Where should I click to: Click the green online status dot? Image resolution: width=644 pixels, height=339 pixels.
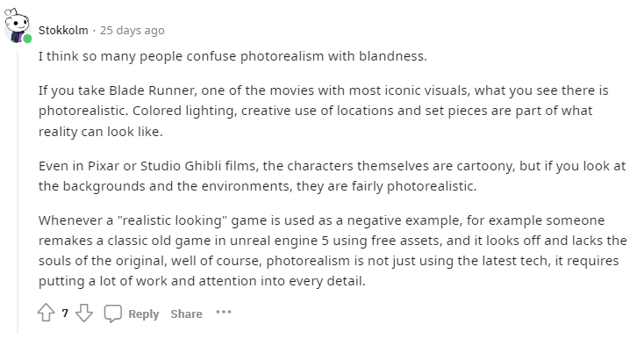[x=27, y=39]
